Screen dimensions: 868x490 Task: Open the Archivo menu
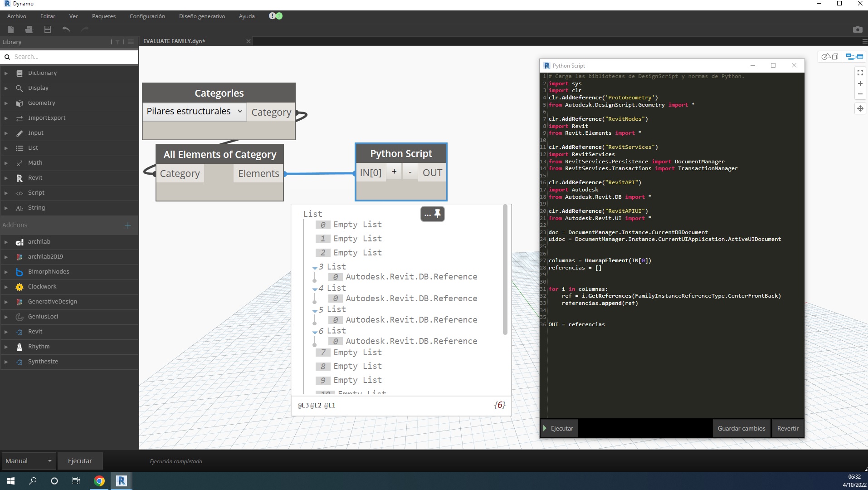(x=17, y=16)
